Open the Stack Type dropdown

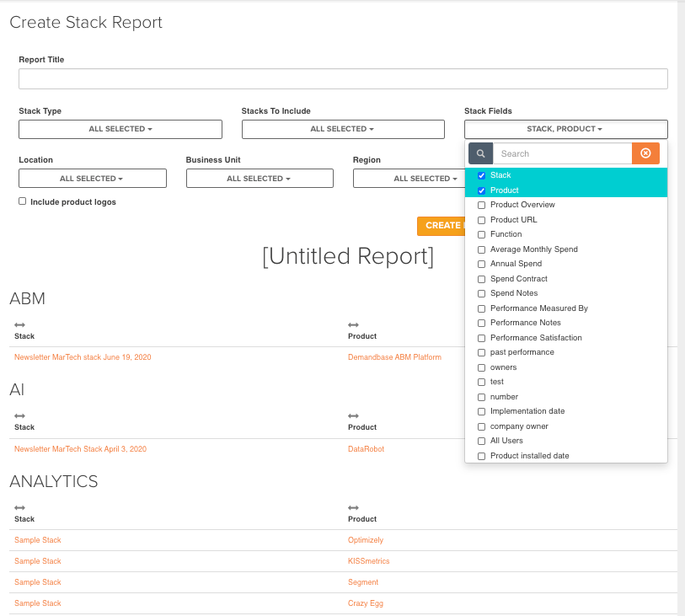(x=120, y=129)
